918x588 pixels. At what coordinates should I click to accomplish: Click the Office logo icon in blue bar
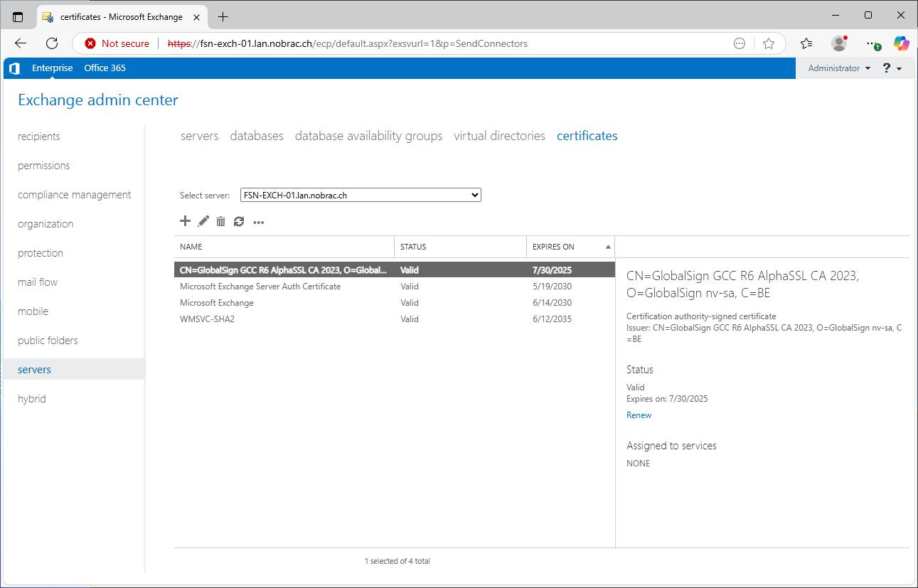click(14, 68)
